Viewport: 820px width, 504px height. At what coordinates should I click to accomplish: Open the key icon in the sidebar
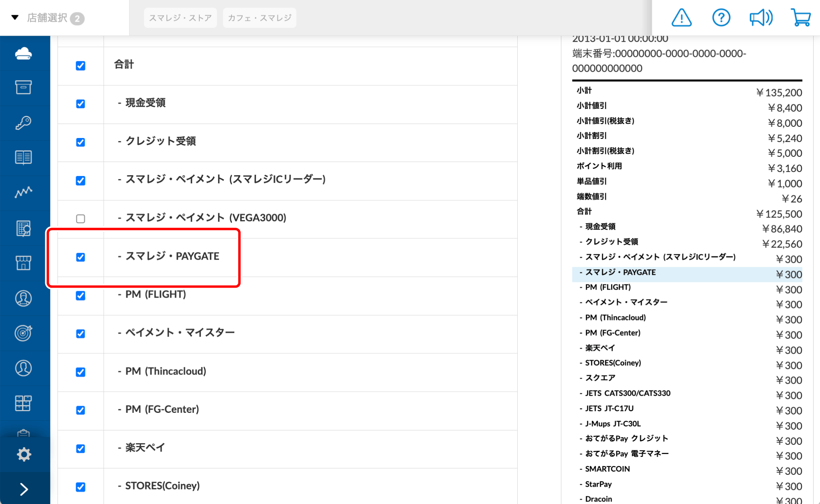coord(24,123)
